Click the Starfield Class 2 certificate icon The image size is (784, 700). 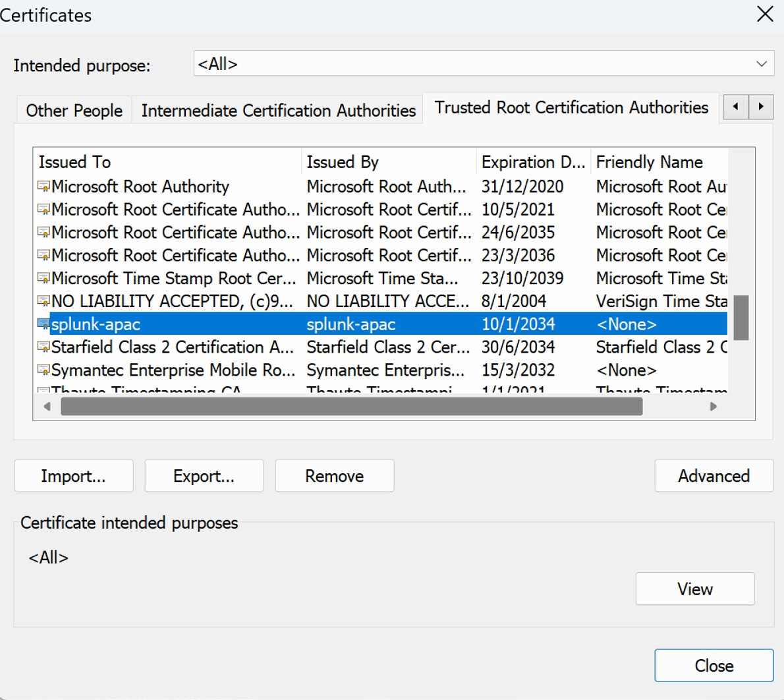tap(43, 347)
